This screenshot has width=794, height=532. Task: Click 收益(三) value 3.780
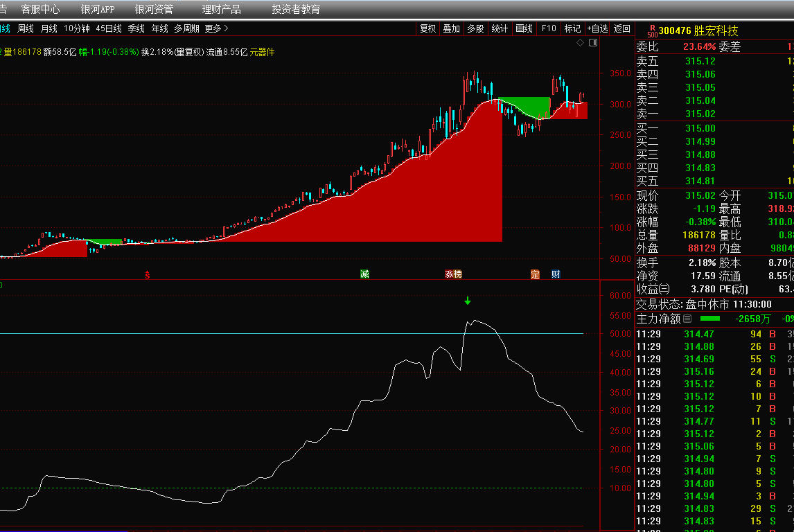[x=703, y=289]
